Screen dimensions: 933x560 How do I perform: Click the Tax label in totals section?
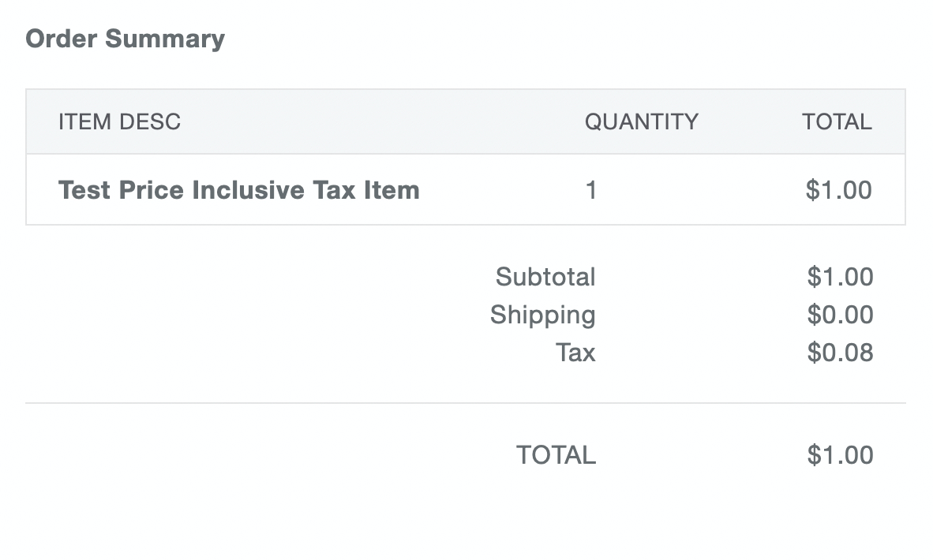pos(575,353)
